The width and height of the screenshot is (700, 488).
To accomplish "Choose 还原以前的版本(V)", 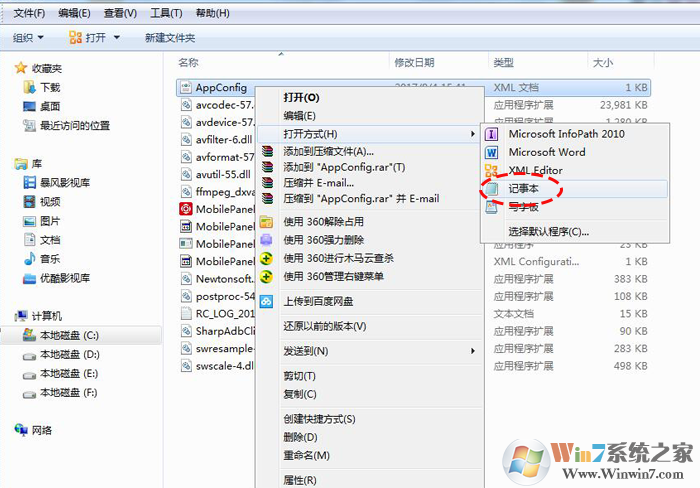I will coord(325,326).
